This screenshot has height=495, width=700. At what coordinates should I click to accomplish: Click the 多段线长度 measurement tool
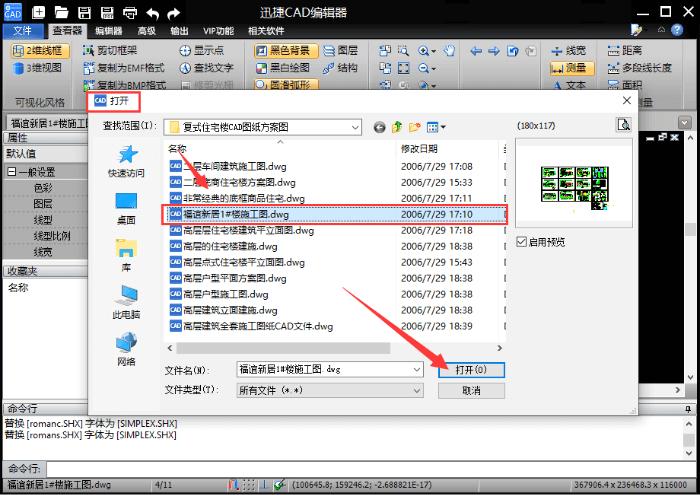coord(639,68)
